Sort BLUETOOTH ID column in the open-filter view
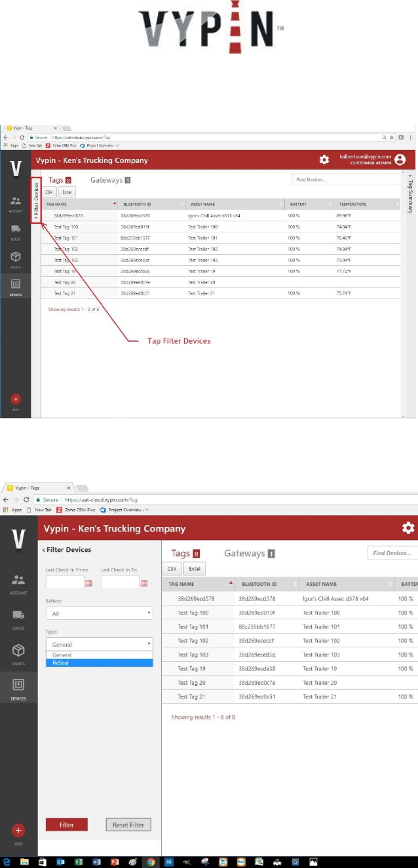 [266, 584]
